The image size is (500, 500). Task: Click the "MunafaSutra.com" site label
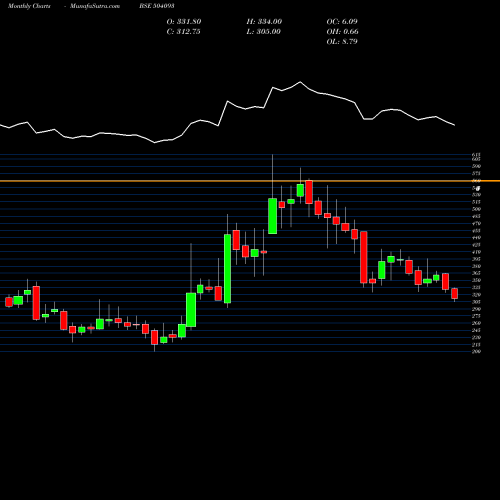point(95,6)
